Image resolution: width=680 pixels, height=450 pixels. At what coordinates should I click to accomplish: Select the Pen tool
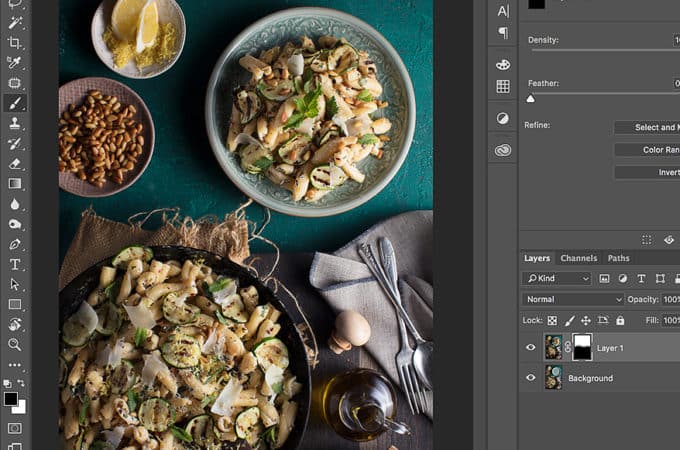tap(15, 244)
